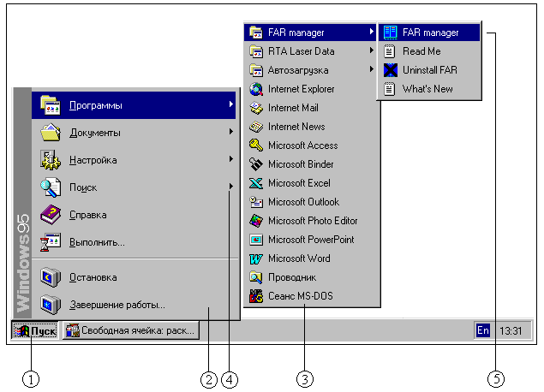Click the Проводник label

pyautogui.click(x=292, y=277)
